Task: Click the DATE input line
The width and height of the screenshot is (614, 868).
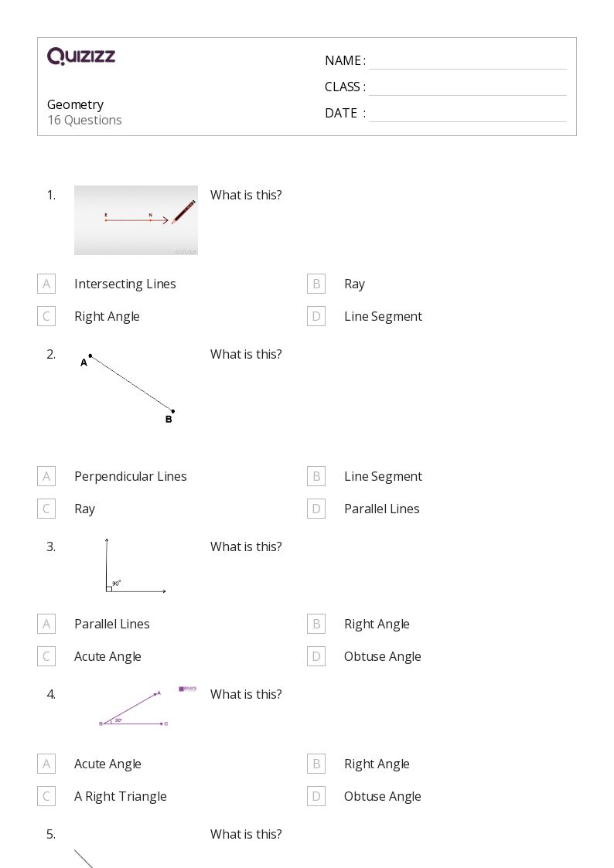Action: coord(467,114)
